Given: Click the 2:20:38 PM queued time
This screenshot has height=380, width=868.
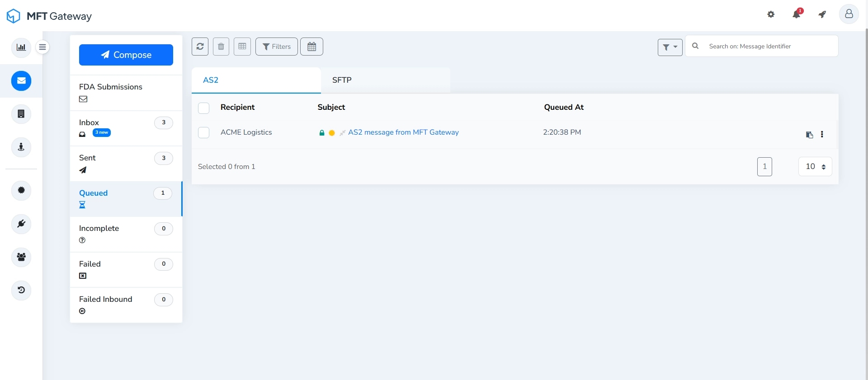Looking at the screenshot, I should click(x=562, y=132).
